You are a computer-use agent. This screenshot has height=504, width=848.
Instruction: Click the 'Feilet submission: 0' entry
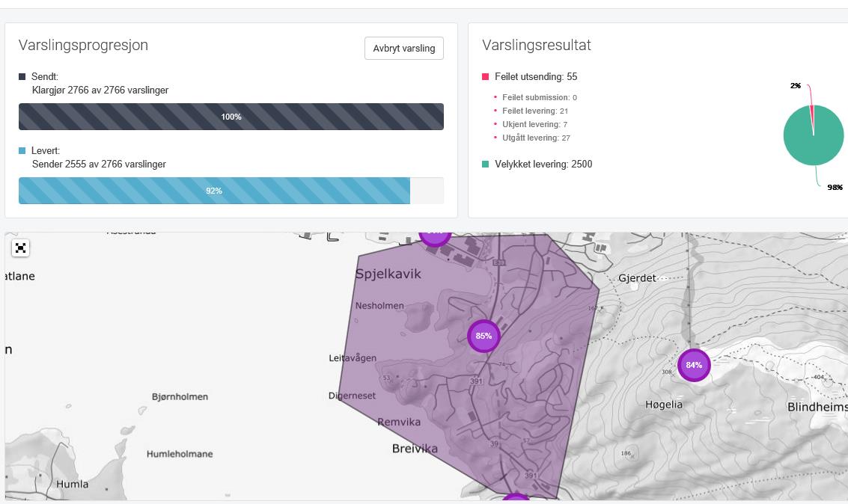pyautogui.click(x=539, y=97)
